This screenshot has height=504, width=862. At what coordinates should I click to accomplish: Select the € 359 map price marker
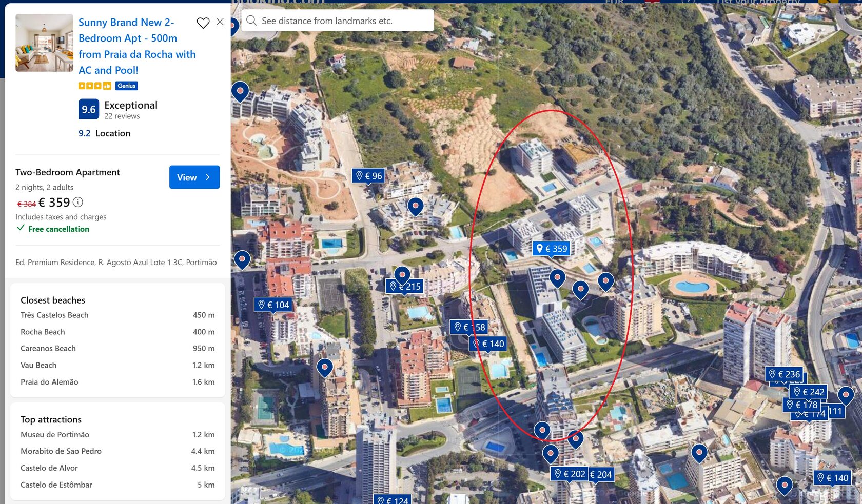click(552, 249)
